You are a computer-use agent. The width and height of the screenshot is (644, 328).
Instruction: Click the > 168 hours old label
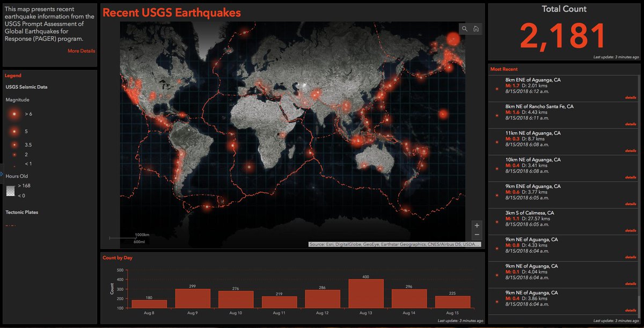[x=24, y=185]
